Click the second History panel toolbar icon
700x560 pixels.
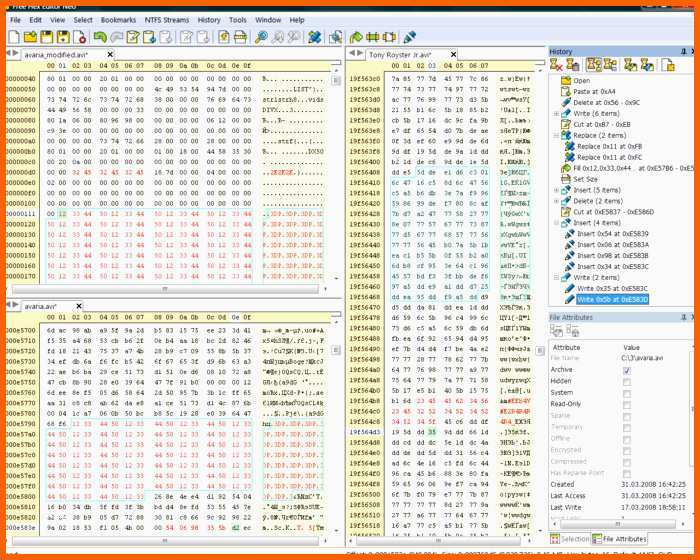tap(572, 65)
